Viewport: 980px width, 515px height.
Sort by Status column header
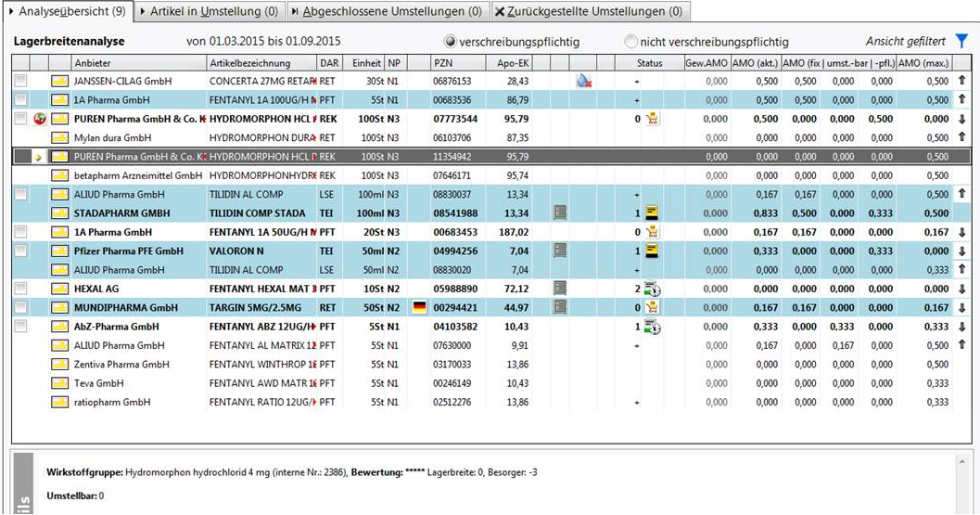[649, 63]
